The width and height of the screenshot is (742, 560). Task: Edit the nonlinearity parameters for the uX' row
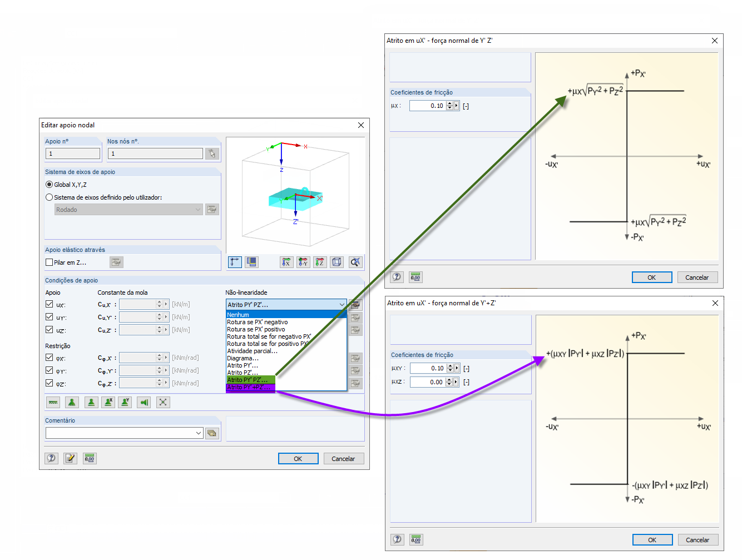[355, 305]
